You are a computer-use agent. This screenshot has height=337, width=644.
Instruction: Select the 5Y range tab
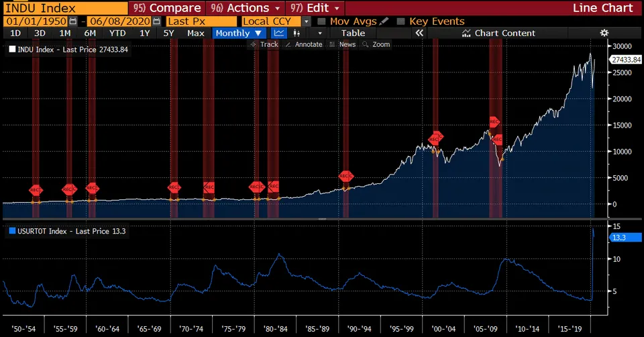click(169, 34)
